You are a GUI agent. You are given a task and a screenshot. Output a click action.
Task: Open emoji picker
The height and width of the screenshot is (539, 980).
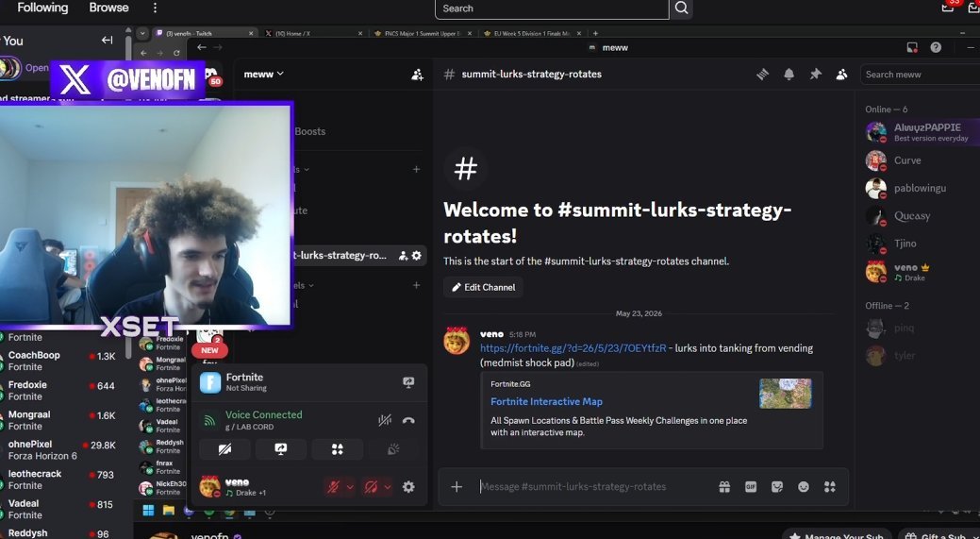tap(803, 486)
